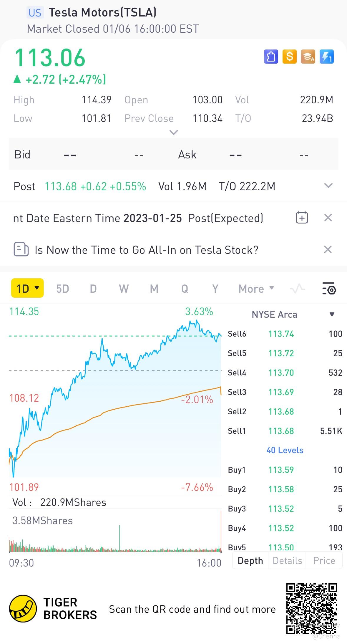
Task: Expand the Post market row
Action: (328, 186)
